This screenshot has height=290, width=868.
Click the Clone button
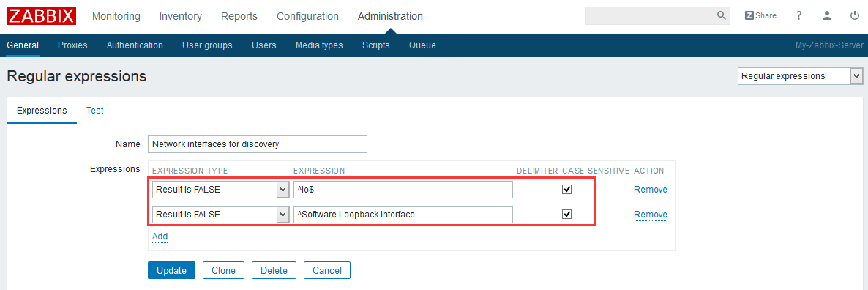click(223, 270)
